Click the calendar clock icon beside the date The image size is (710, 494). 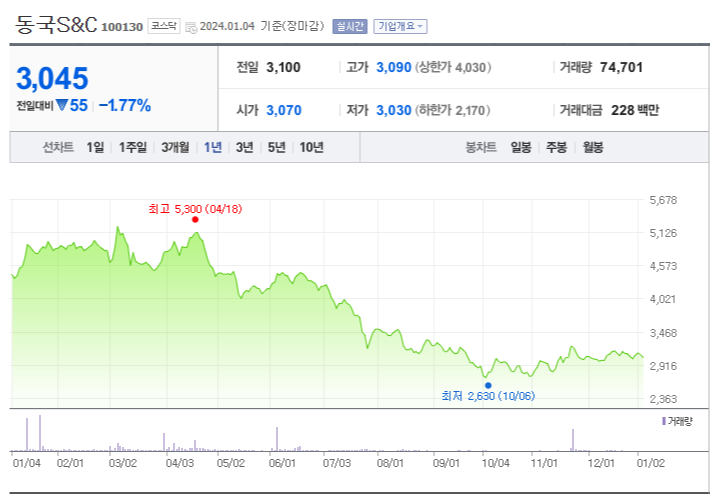[192, 27]
